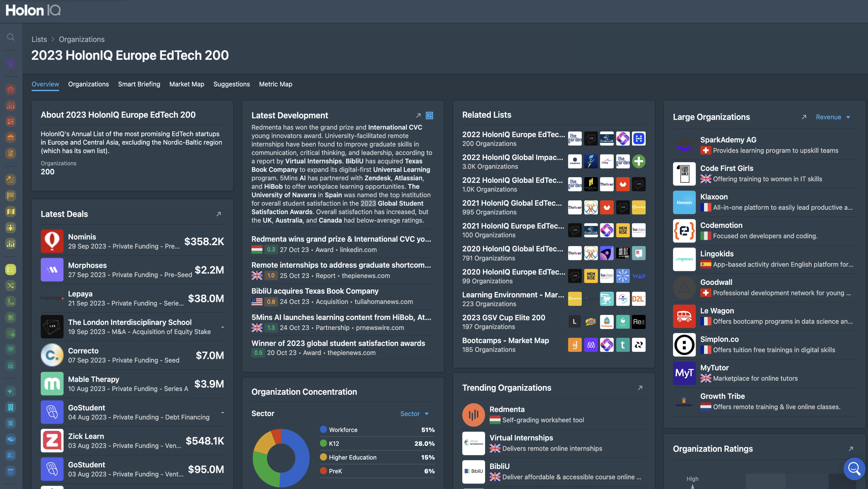
Task: Click the expand arrow on Latest Deals panel
Action: [x=219, y=214]
